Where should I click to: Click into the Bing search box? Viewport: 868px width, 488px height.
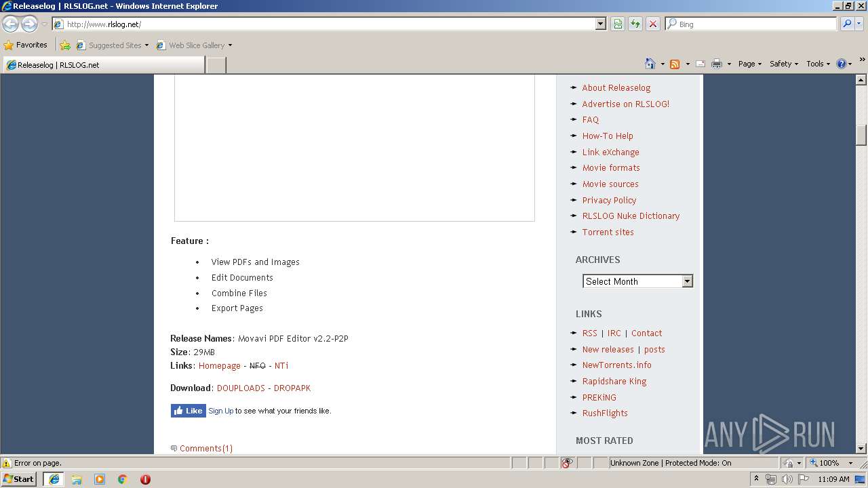[751, 24]
